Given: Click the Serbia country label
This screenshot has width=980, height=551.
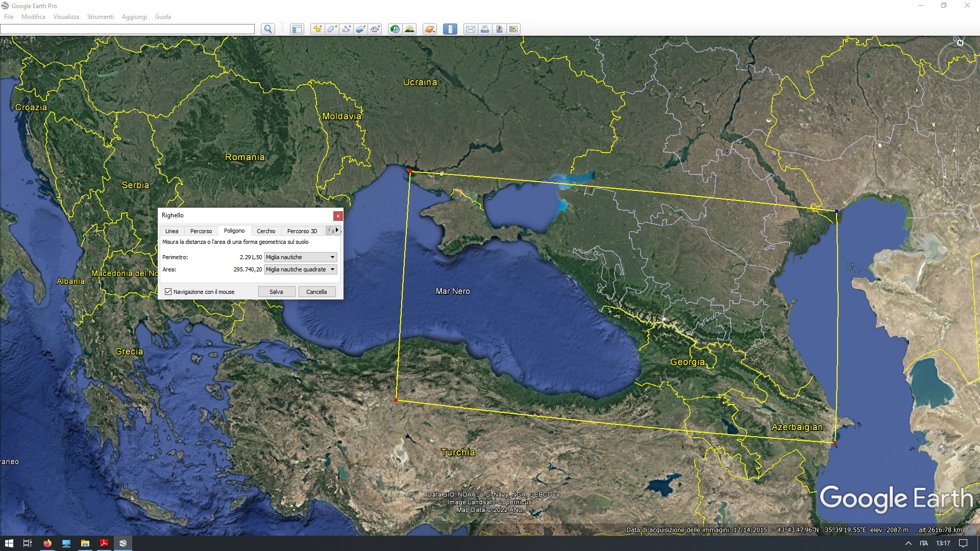Looking at the screenshot, I should point(135,185).
